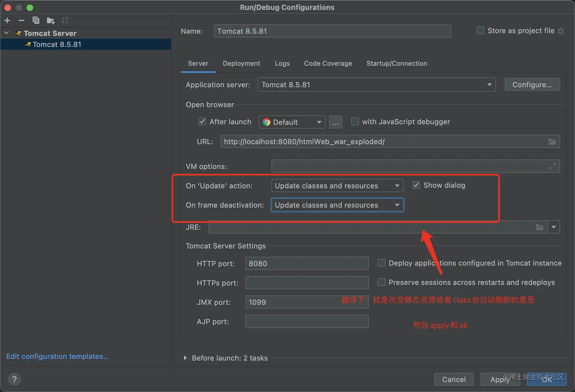Viewport: 575px width, 392px height.
Task: Click JMX port field 1099
Action: [307, 302]
